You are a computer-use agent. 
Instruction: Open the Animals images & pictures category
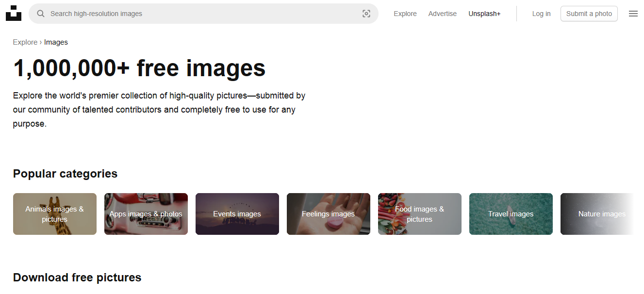point(54,214)
